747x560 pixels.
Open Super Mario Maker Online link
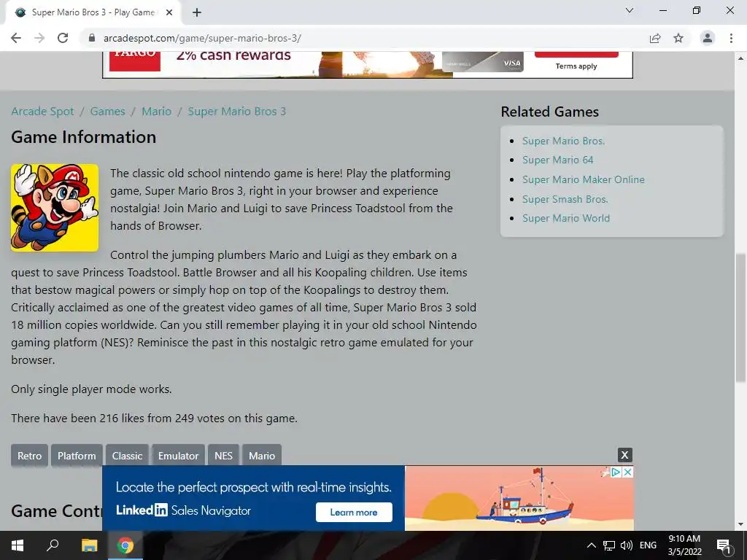[584, 179]
